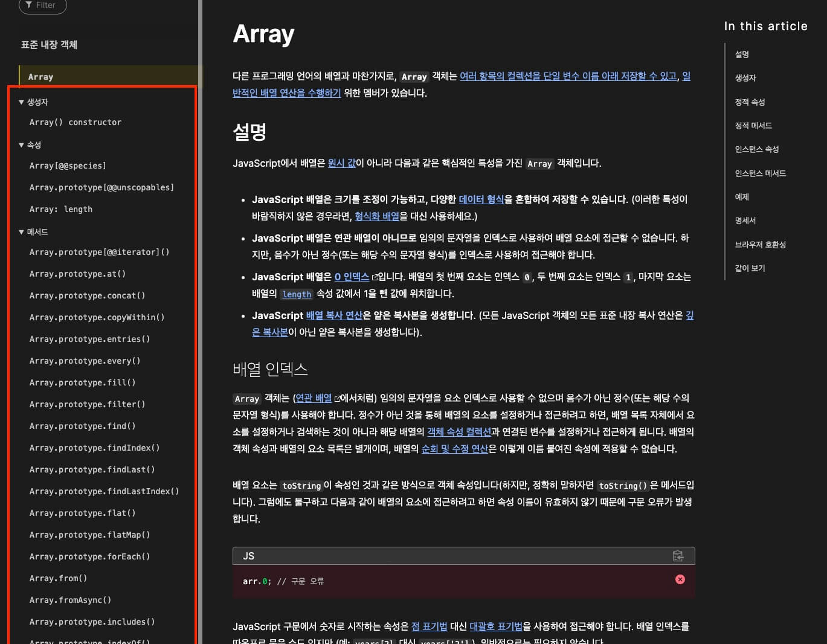Open Array() constructor in sidebar
Viewport: 827px width, 644px height.
tap(75, 122)
